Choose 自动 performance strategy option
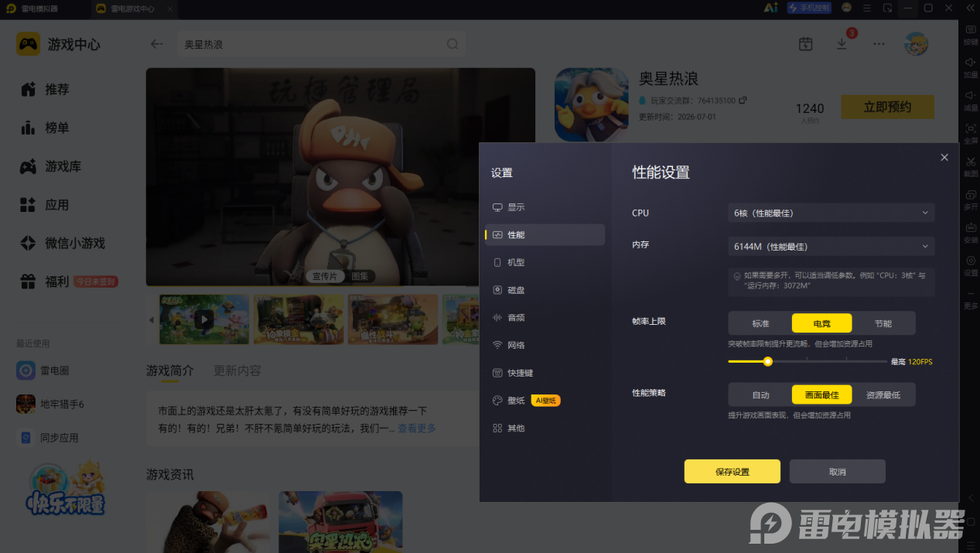The height and width of the screenshot is (553, 980). pos(760,395)
